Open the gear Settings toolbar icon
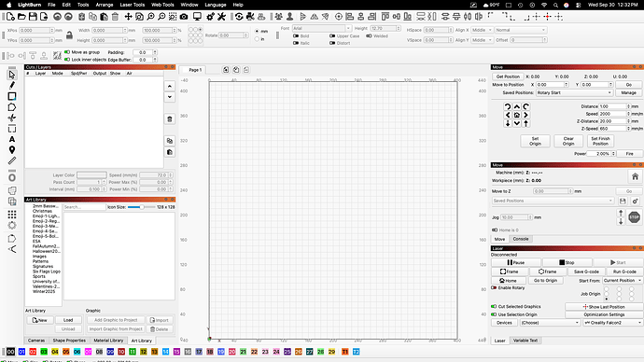644x362 pixels. coord(210,17)
